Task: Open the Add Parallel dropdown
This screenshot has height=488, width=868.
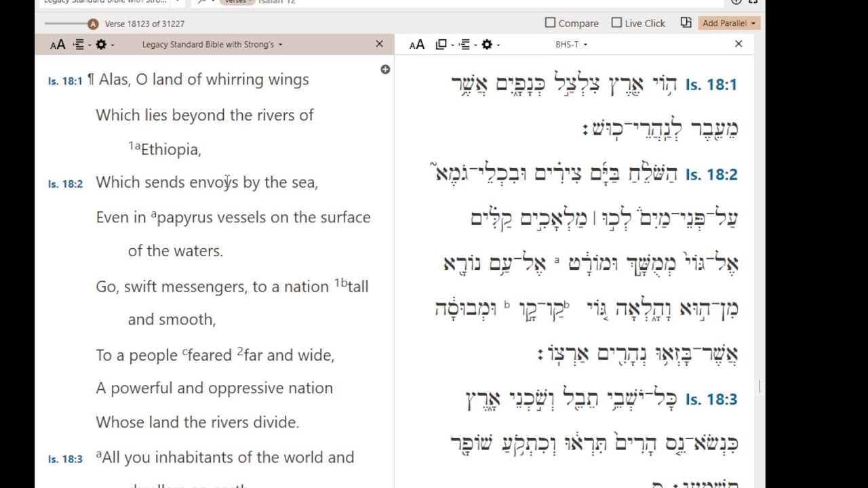Action: click(x=729, y=23)
